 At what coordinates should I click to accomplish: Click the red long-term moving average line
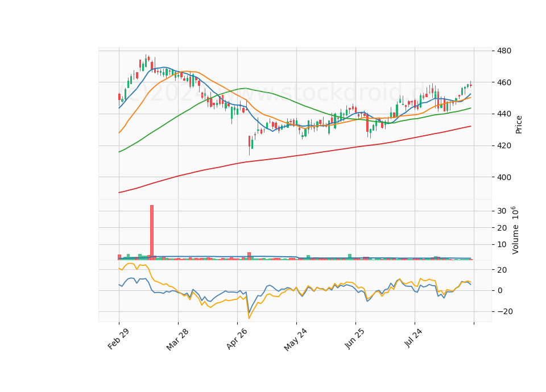[x=296, y=156]
